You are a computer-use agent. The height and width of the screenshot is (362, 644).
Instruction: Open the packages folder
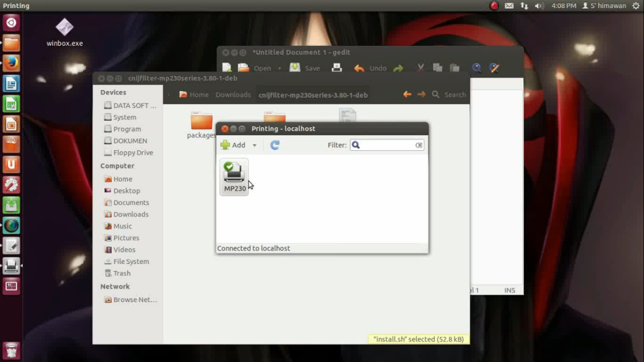tap(201, 126)
